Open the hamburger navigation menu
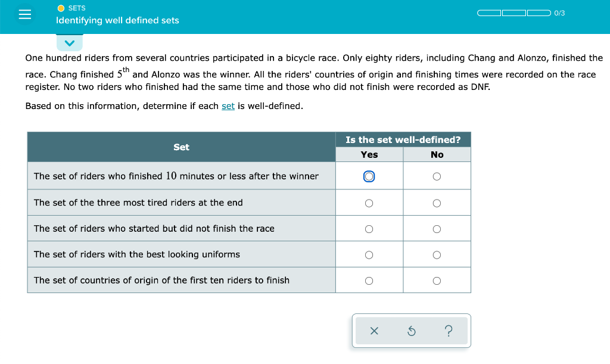 24,14
